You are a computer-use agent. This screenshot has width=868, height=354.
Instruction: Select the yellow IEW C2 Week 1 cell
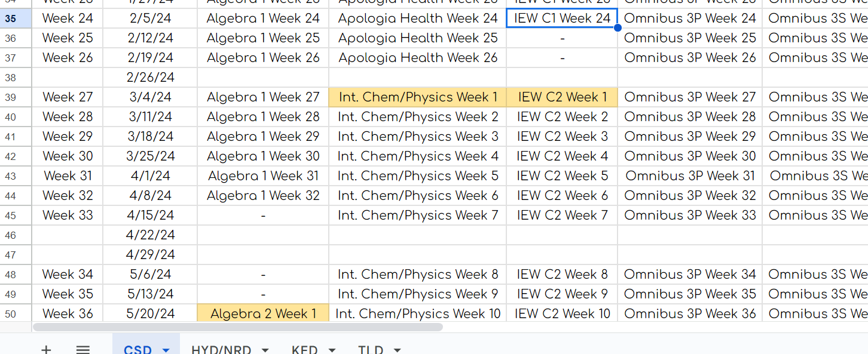tap(562, 97)
